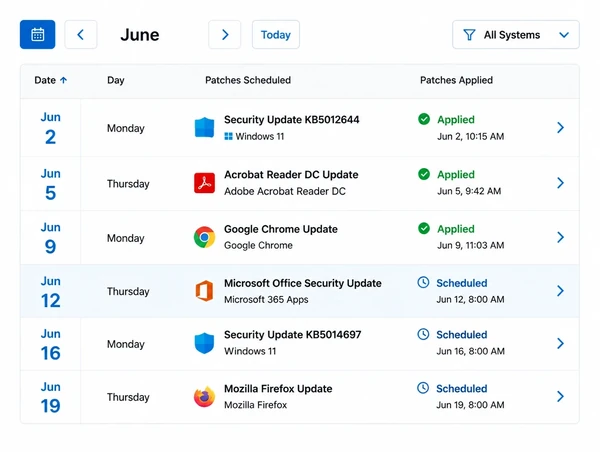Open Mozilla Firefox Update title
This screenshot has width=600, height=452.
278,389
